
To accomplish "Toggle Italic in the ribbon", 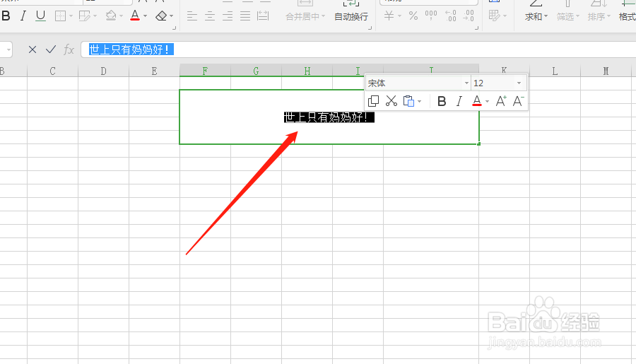I will point(23,16).
